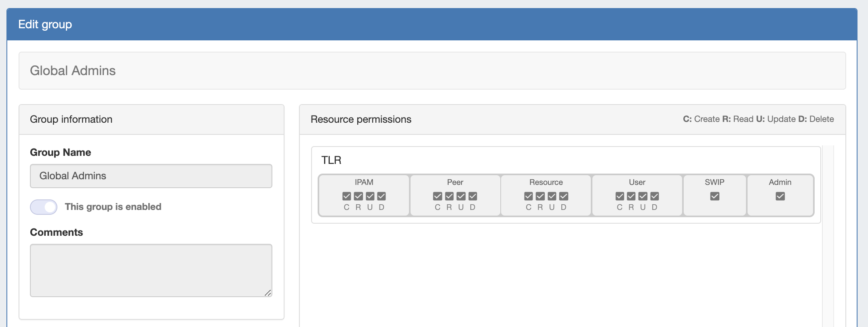Click the Resource permissions vertical scrollbar
Viewport: 868px width, 327px height.
pos(828,234)
